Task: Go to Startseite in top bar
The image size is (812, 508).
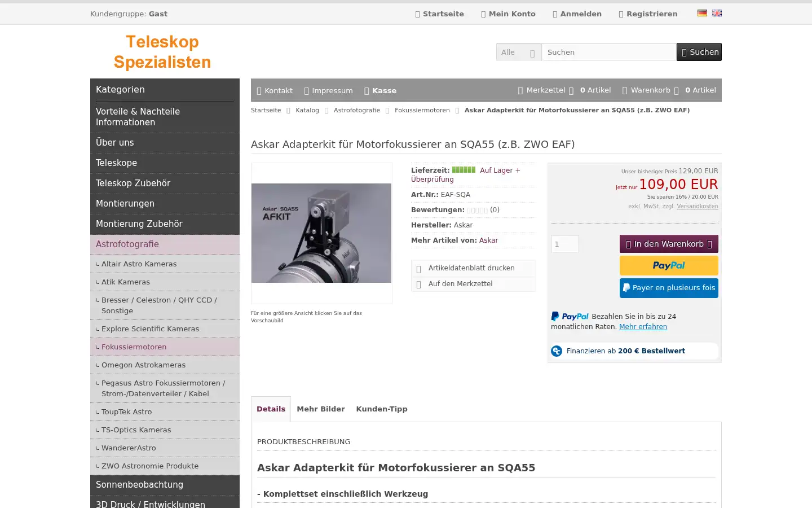Action: (439, 14)
